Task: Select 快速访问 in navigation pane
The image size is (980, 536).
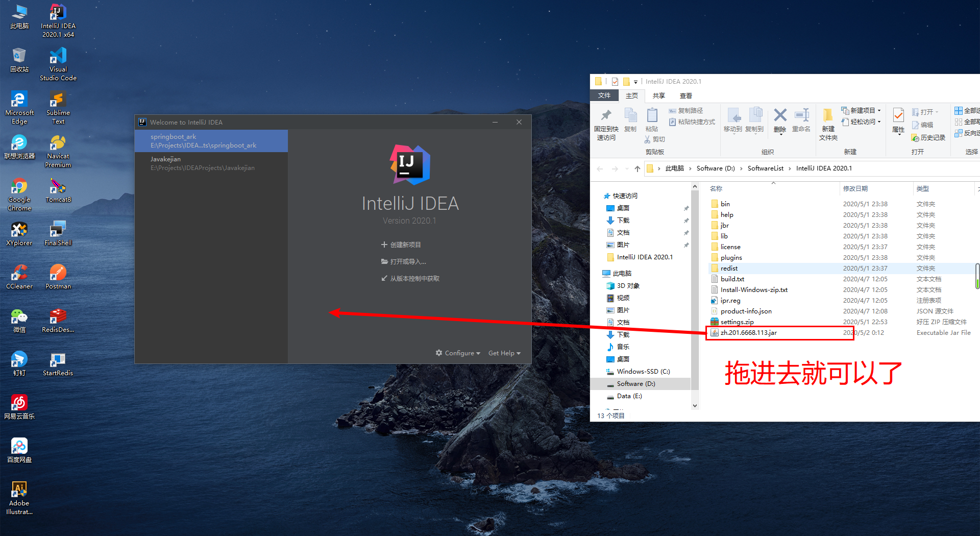Action: click(x=640, y=196)
